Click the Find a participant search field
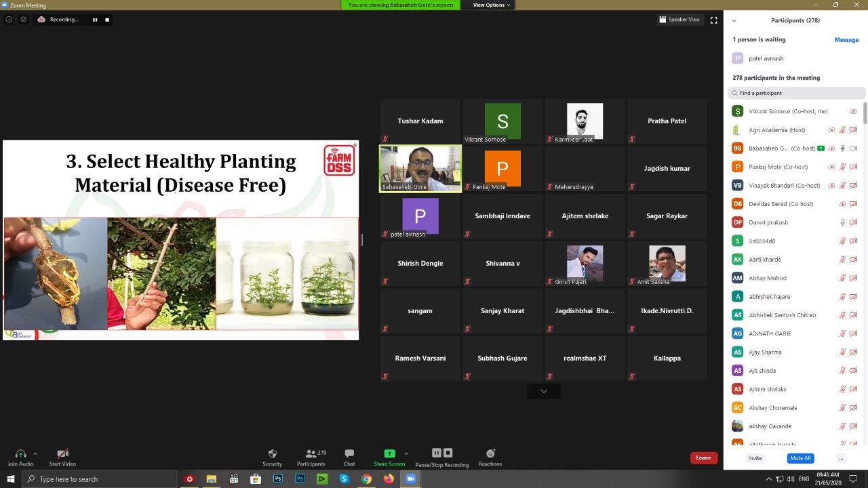Screen dimensions: 868x488 (797, 93)
